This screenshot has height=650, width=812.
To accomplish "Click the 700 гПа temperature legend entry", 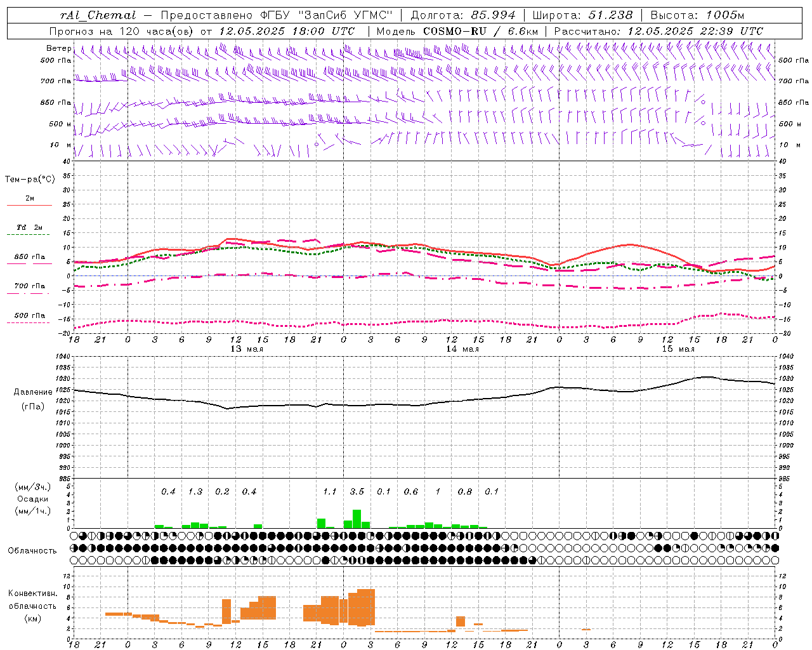I will point(29,286).
